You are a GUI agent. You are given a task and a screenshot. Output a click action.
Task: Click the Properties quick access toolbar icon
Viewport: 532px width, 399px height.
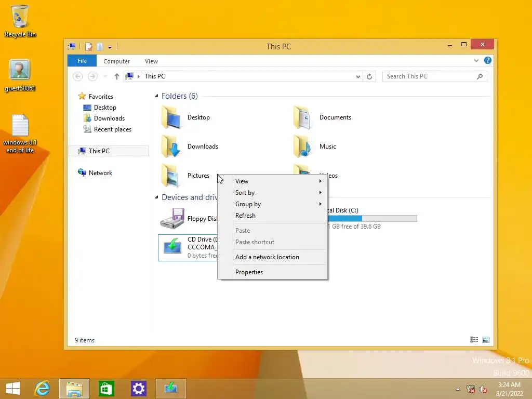click(x=88, y=46)
